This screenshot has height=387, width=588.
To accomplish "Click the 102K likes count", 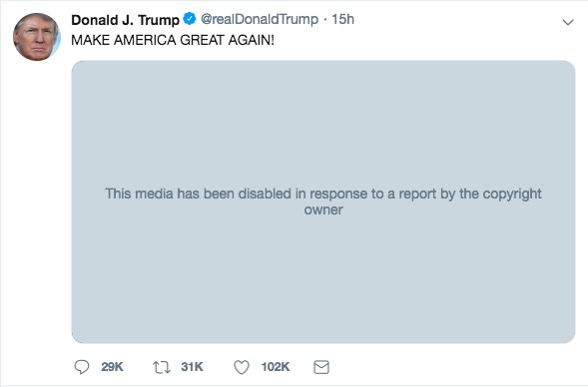I will click(276, 367).
